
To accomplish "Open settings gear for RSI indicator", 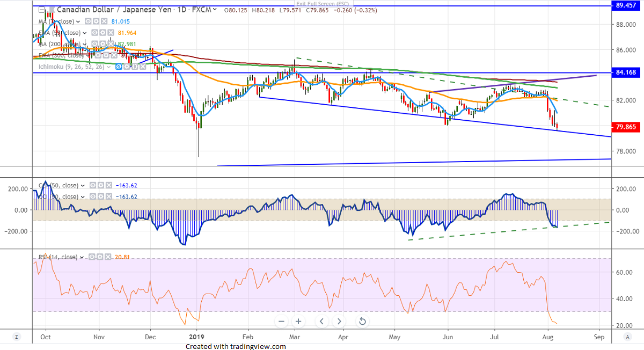I will pyautogui.click(x=100, y=257).
